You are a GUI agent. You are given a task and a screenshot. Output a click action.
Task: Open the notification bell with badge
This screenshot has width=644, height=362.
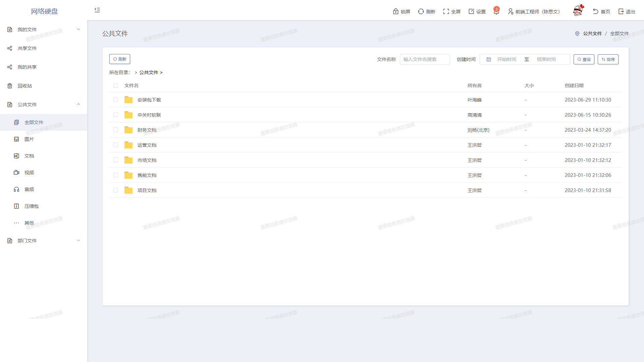(496, 12)
